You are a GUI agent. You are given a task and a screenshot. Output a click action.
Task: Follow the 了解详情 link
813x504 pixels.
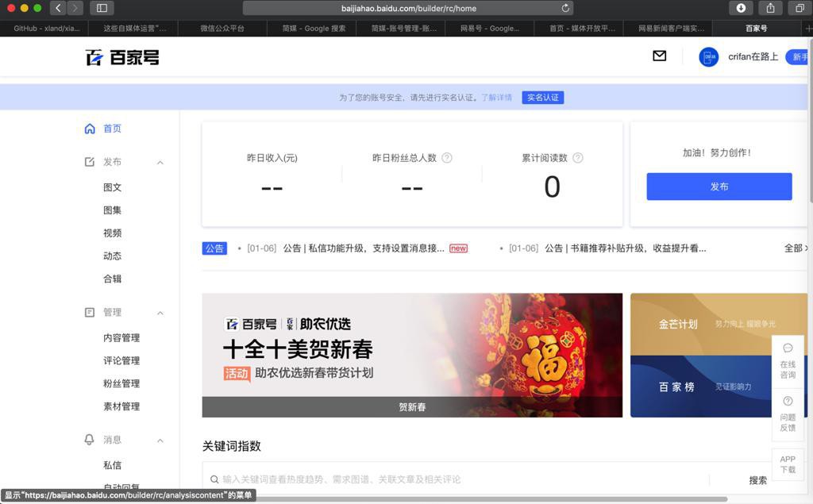pos(497,98)
